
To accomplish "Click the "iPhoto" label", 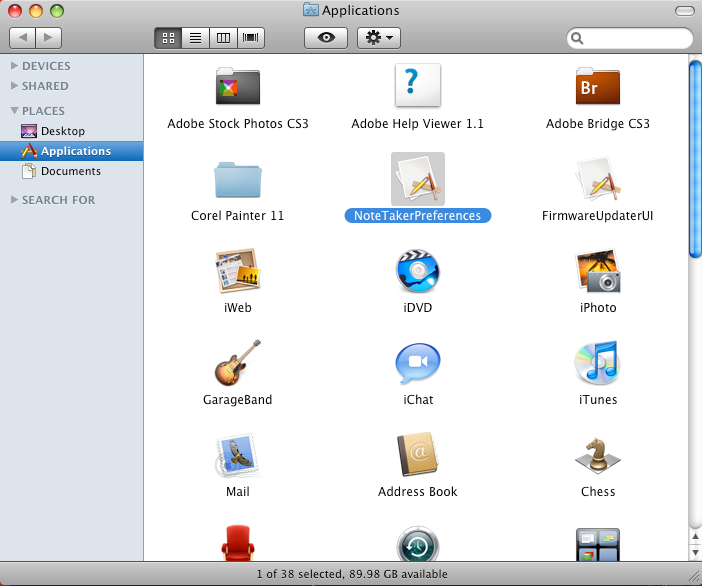I will [x=598, y=308].
